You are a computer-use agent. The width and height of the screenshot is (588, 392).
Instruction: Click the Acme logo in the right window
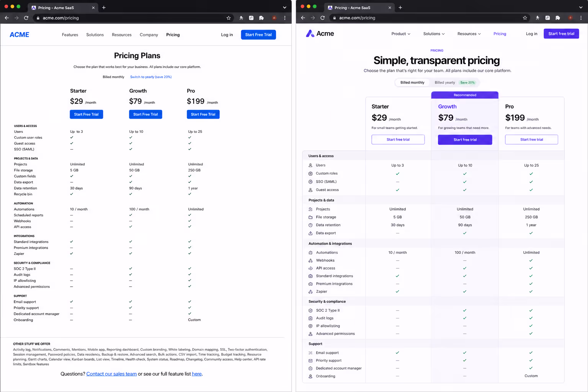[320, 34]
